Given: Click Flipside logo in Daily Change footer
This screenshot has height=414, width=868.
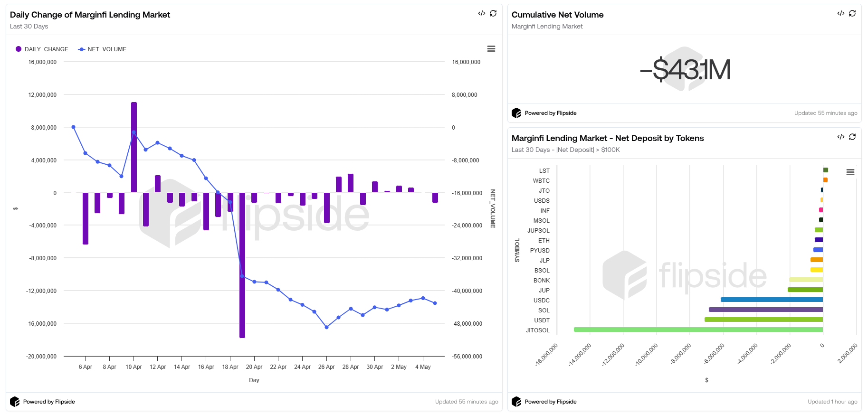Looking at the screenshot, I should (15, 402).
